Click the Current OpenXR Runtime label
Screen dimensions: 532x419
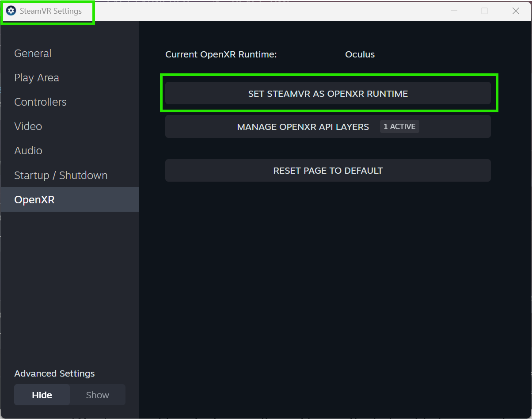click(x=221, y=54)
